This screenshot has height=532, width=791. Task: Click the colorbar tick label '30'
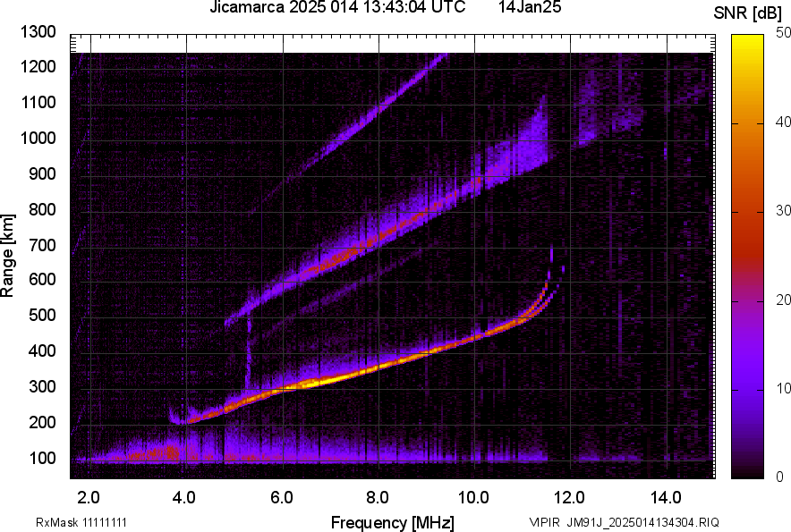pos(783,210)
